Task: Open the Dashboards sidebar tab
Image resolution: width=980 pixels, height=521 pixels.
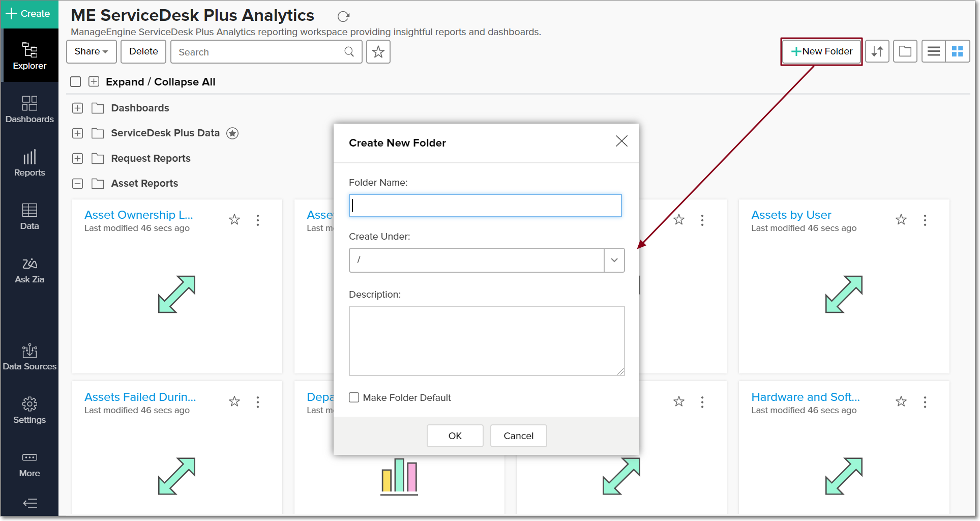Action: tap(29, 109)
